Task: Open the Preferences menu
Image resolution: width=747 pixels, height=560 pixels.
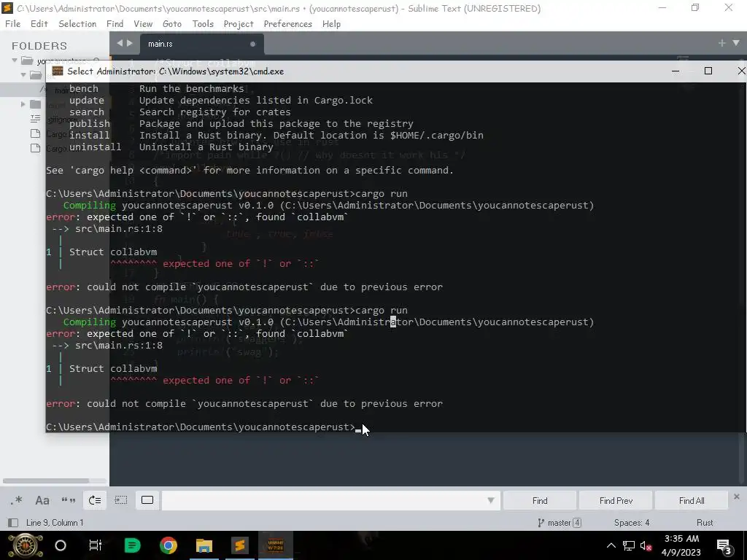Action: click(287, 24)
